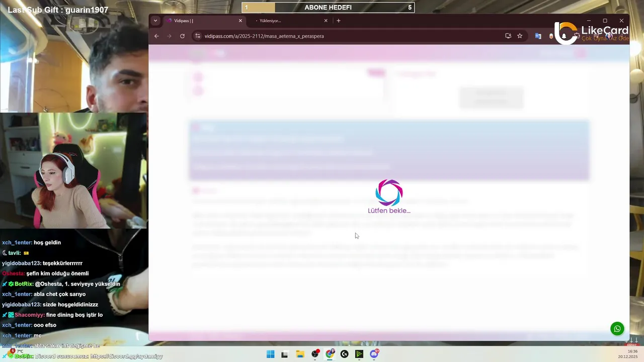Go back in the browser
This screenshot has width=644, height=362.
pyautogui.click(x=156, y=36)
